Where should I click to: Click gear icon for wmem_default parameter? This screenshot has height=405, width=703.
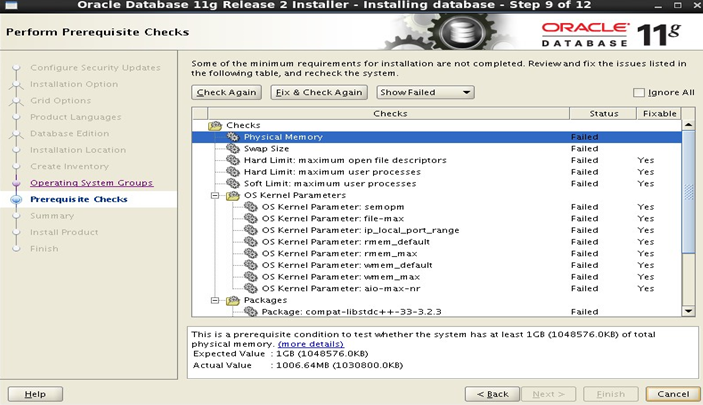[251, 265]
